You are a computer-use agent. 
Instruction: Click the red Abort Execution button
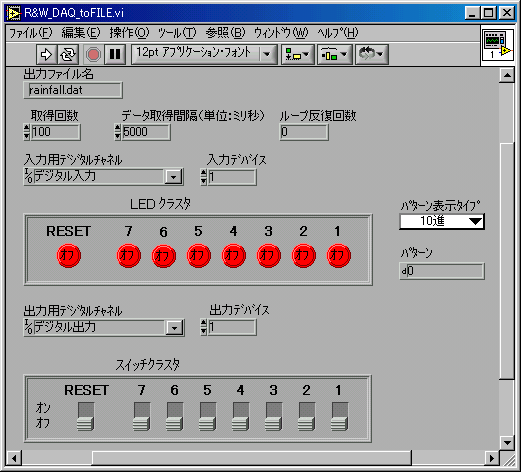tap(93, 54)
